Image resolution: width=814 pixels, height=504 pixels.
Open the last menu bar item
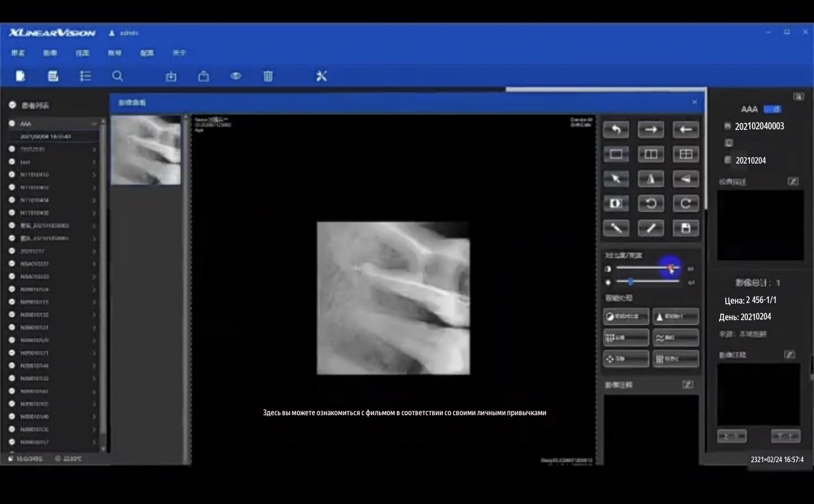click(x=179, y=53)
